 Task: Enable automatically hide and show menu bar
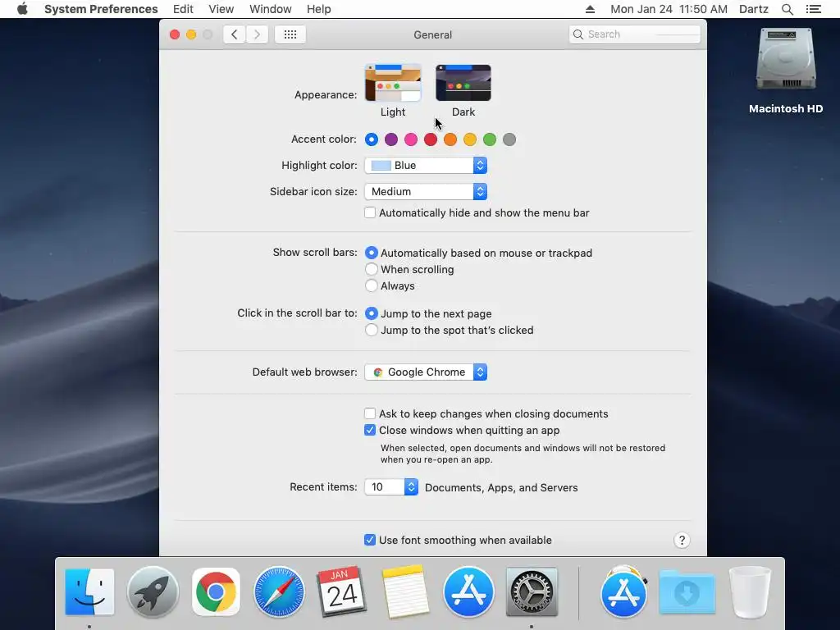click(x=370, y=212)
